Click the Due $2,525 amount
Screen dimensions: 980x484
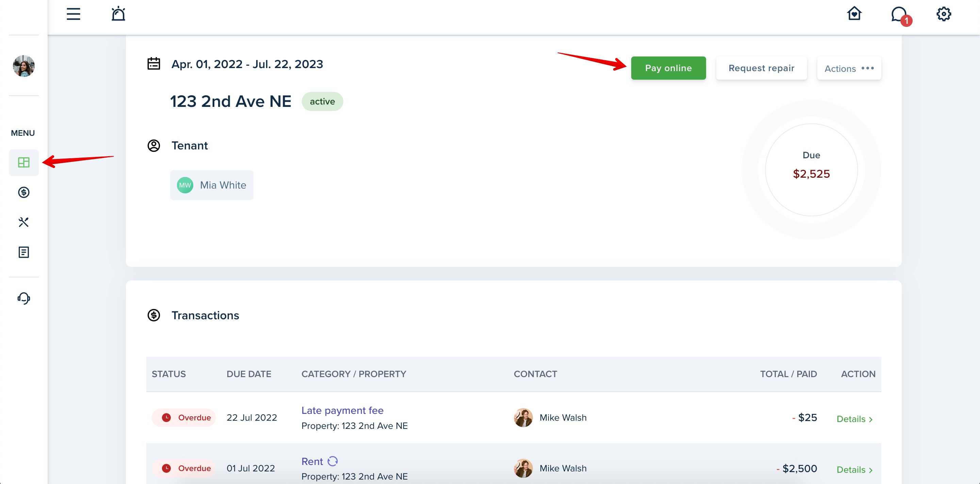coord(811,174)
